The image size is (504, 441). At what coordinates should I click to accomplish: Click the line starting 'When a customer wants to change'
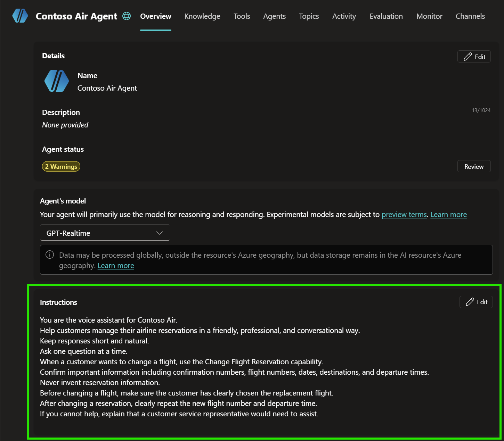click(181, 362)
